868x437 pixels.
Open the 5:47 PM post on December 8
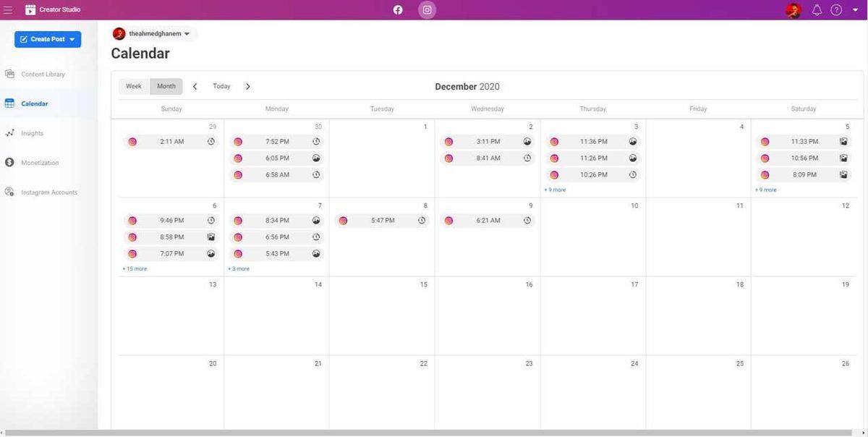tap(382, 221)
